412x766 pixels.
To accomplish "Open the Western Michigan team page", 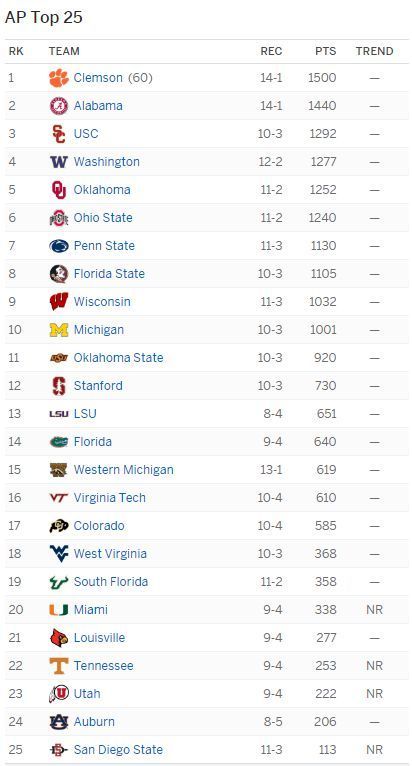I will (x=124, y=469).
